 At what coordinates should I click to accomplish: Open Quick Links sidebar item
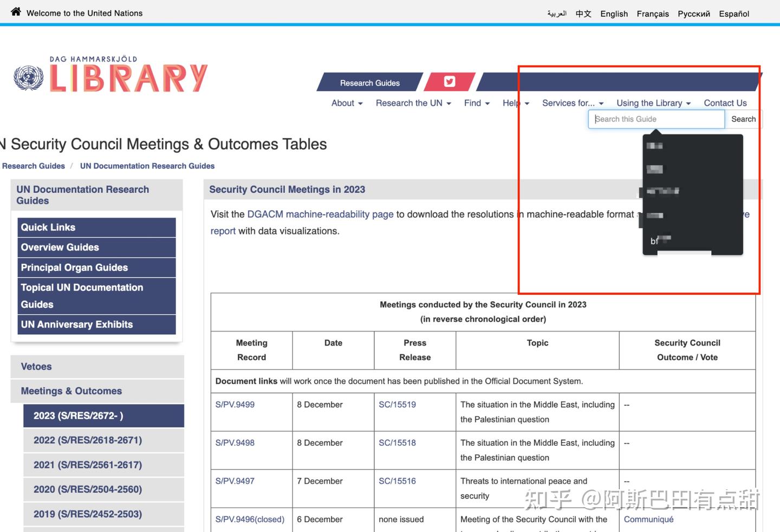[96, 228]
